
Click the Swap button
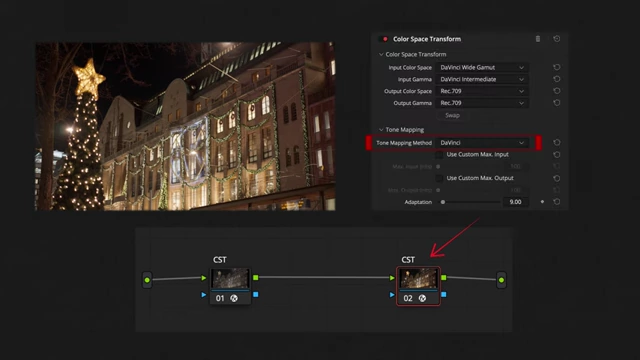click(x=452, y=116)
